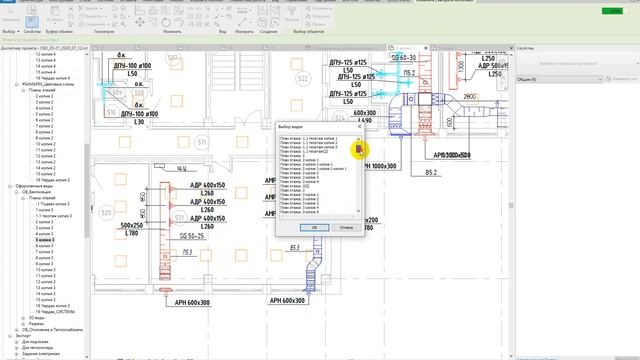
Task: Open the Выбор dropdown under Modify
Action: click(11, 31)
